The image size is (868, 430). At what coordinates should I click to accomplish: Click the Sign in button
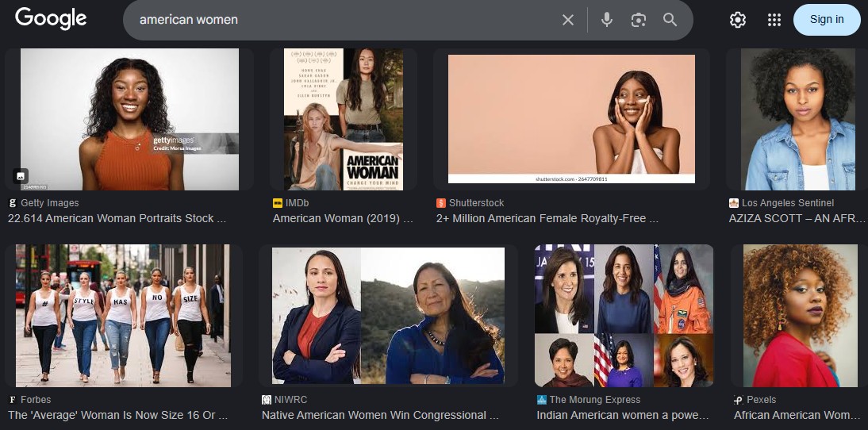pyautogui.click(x=827, y=19)
